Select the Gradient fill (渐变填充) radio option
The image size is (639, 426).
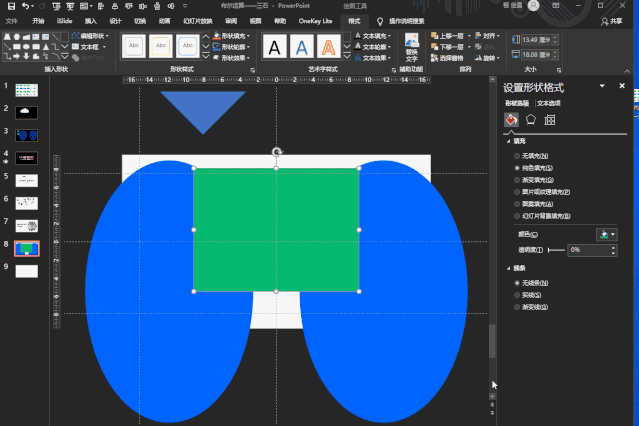516,180
